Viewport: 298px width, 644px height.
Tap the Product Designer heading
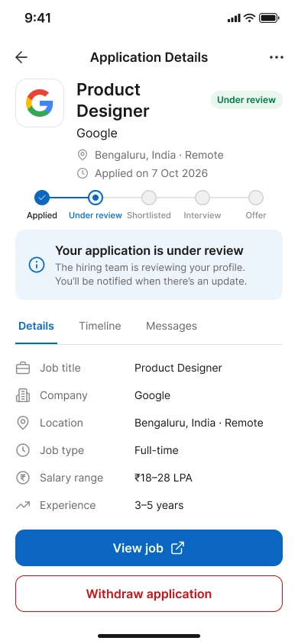tap(112, 100)
